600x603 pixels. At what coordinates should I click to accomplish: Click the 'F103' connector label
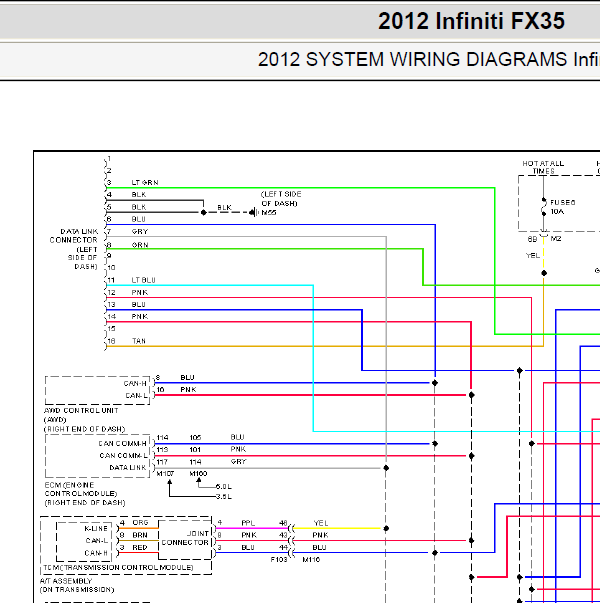pos(279,560)
